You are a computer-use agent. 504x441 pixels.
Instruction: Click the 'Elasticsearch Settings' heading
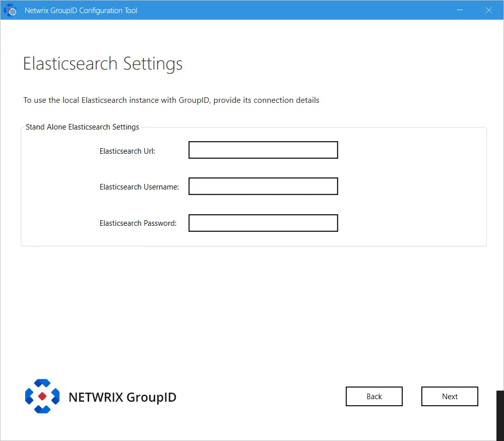click(102, 64)
